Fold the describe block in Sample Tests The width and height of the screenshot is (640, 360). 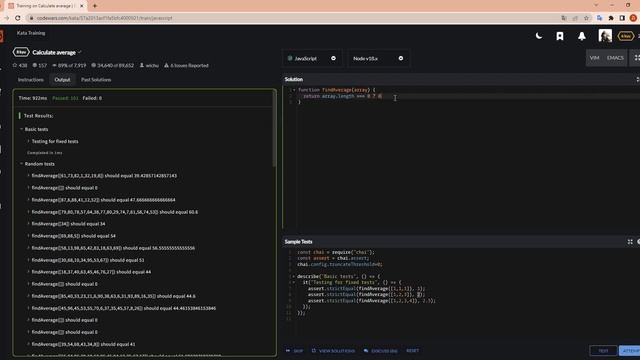pos(294,276)
